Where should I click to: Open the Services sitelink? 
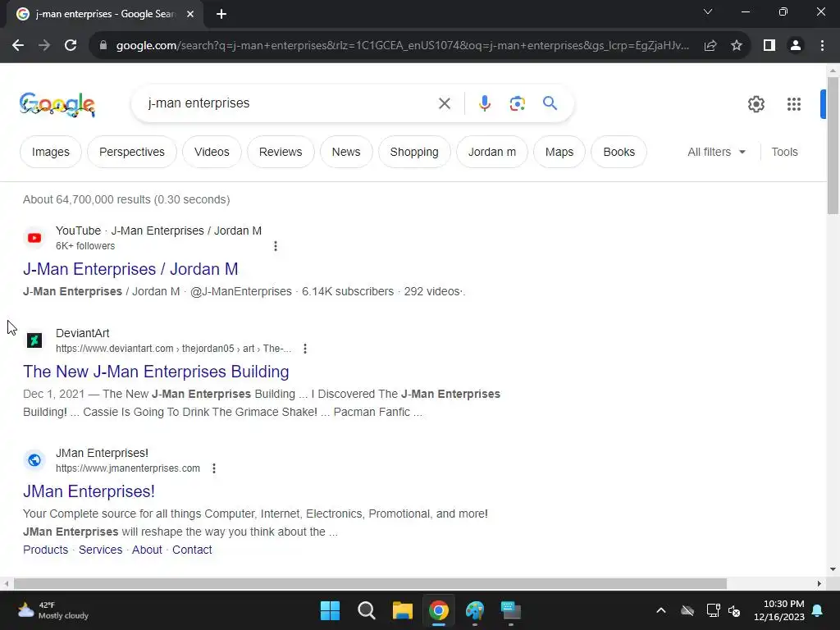[100, 550]
